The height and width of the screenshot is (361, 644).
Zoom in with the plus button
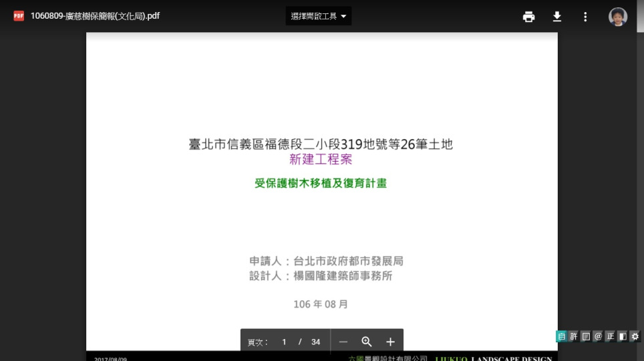click(x=391, y=342)
